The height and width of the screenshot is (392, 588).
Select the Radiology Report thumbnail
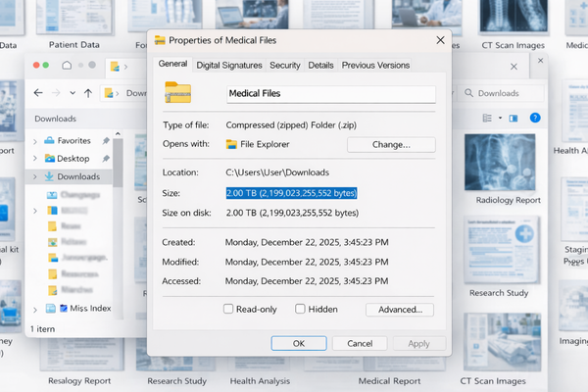click(508, 165)
